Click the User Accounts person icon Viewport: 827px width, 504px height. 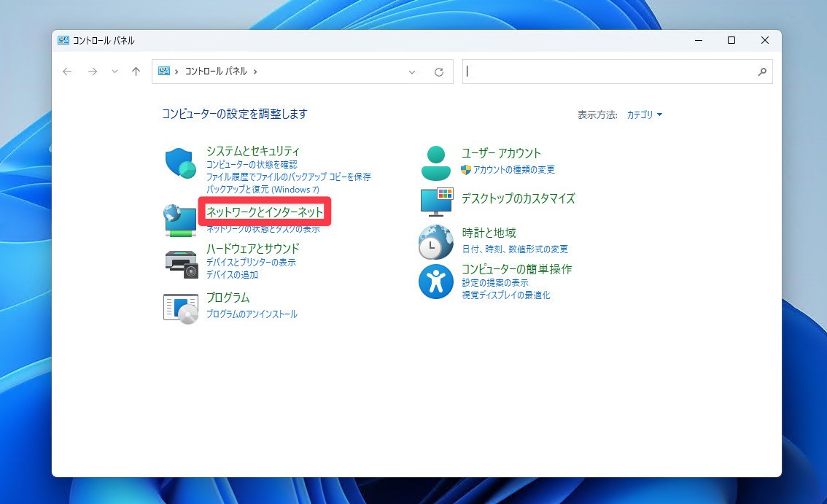(x=436, y=163)
